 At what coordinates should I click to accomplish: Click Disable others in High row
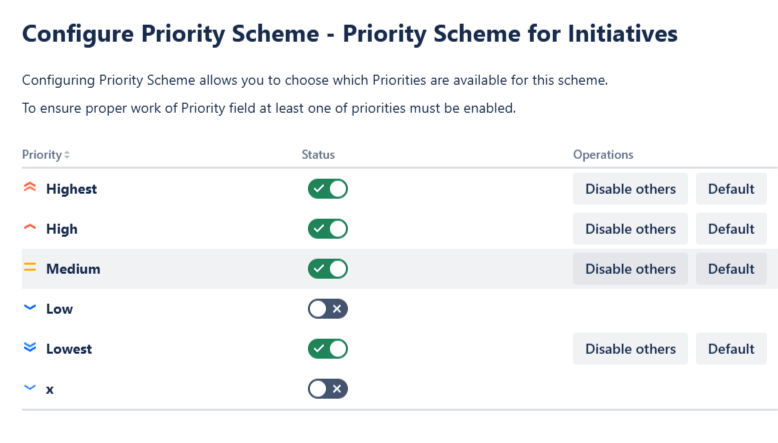tap(630, 229)
